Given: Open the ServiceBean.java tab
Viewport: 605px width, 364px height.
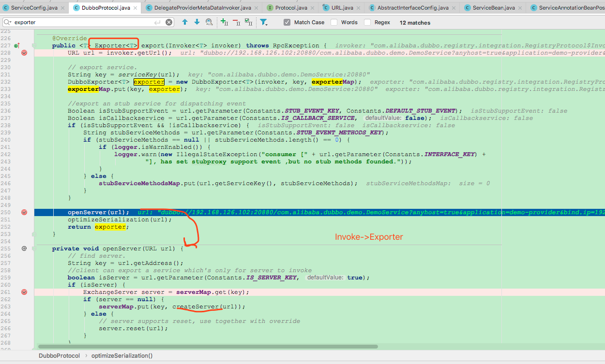Looking at the screenshot, I should 494,8.
